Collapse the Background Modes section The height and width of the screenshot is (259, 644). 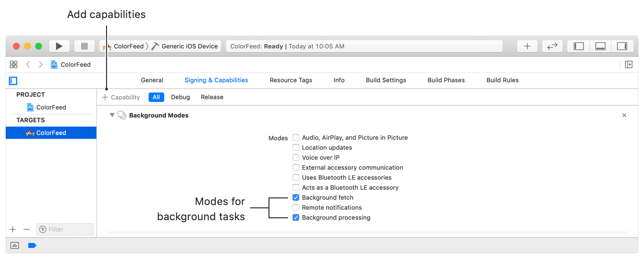click(112, 115)
